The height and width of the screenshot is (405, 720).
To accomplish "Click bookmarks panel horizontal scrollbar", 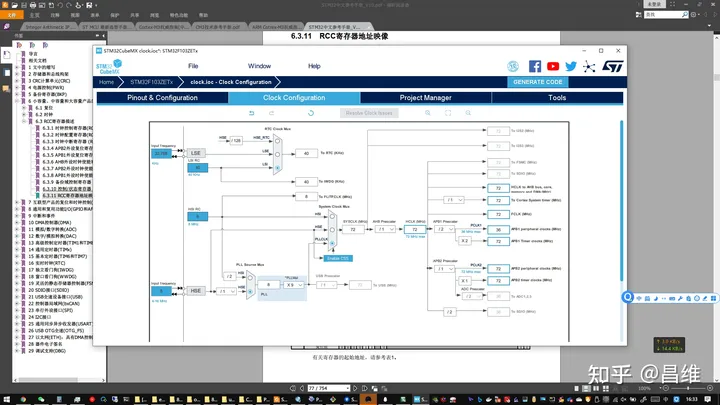I will (48, 380).
